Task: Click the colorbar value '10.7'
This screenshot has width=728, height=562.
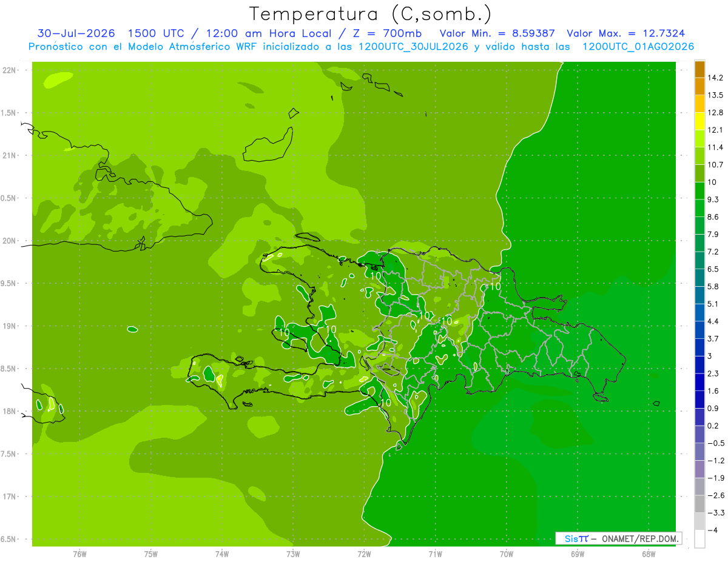Action: (716, 165)
